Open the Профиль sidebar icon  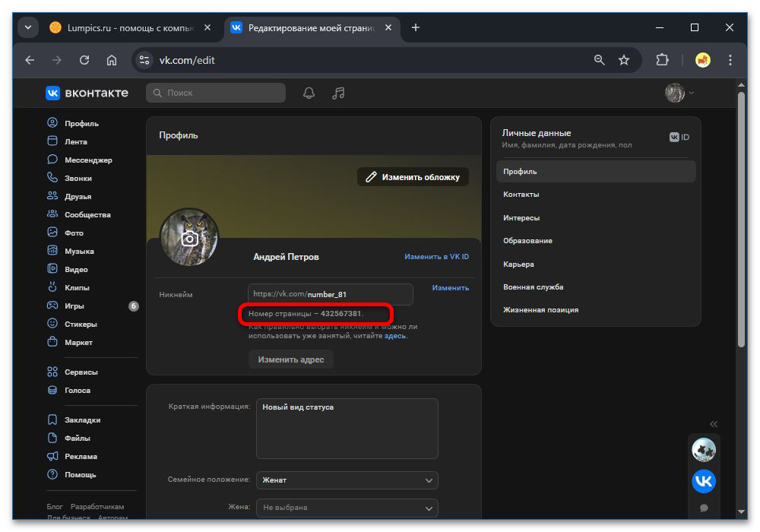click(52, 123)
